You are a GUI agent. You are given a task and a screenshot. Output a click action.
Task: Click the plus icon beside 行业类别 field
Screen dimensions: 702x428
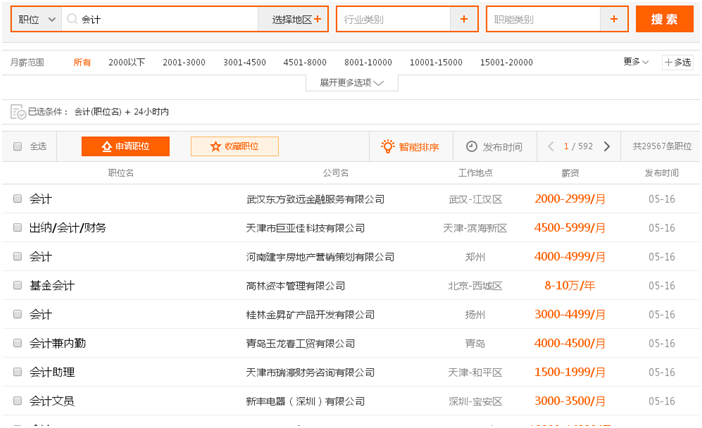(463, 19)
